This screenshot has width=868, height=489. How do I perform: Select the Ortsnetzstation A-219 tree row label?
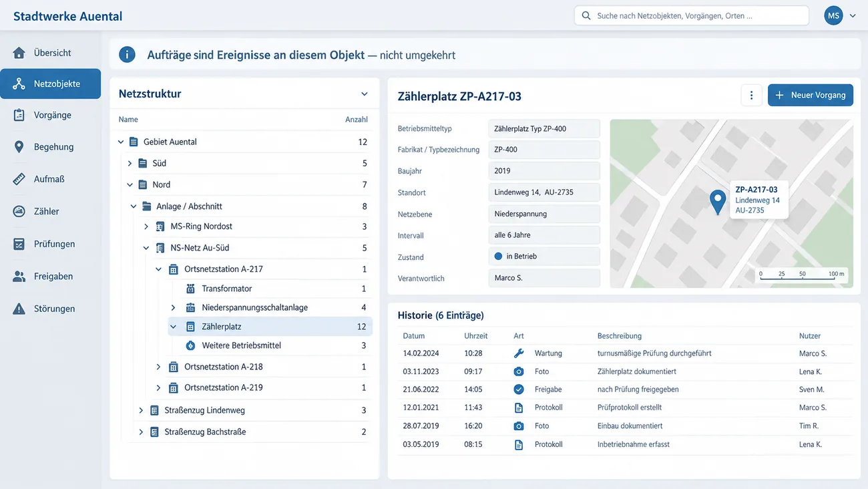[x=224, y=387]
